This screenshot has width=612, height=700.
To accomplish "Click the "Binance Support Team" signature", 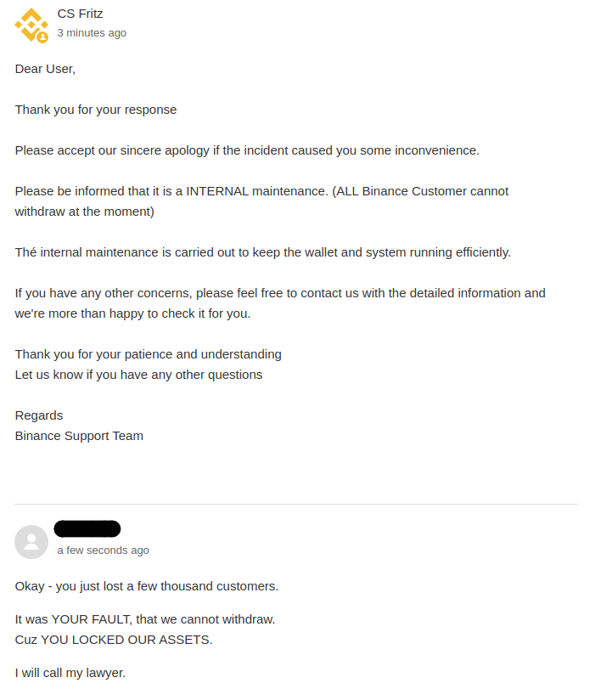I will click(x=79, y=436).
